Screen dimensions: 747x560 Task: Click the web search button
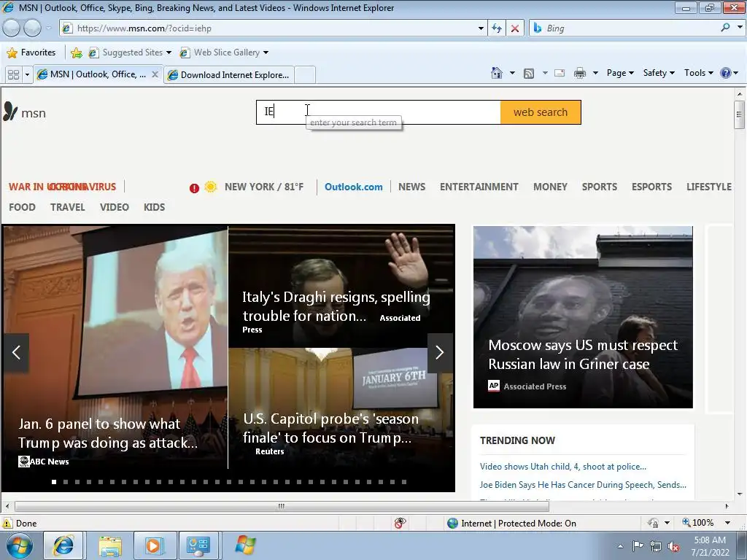pyautogui.click(x=541, y=112)
